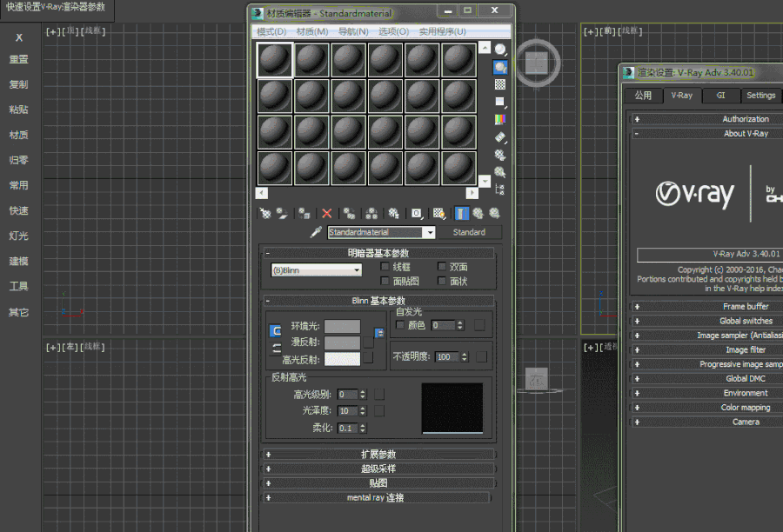Click the red X reset material icon
This screenshot has height=532, width=783.
click(x=326, y=214)
